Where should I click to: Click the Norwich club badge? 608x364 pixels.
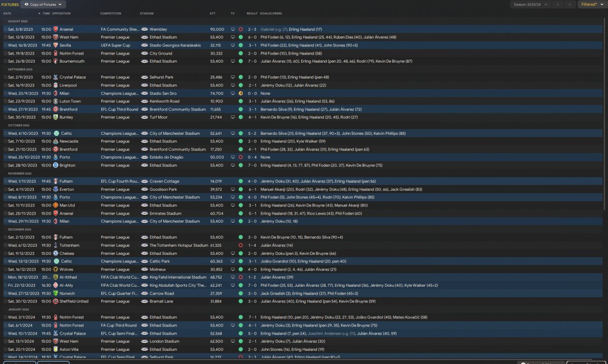point(56,293)
